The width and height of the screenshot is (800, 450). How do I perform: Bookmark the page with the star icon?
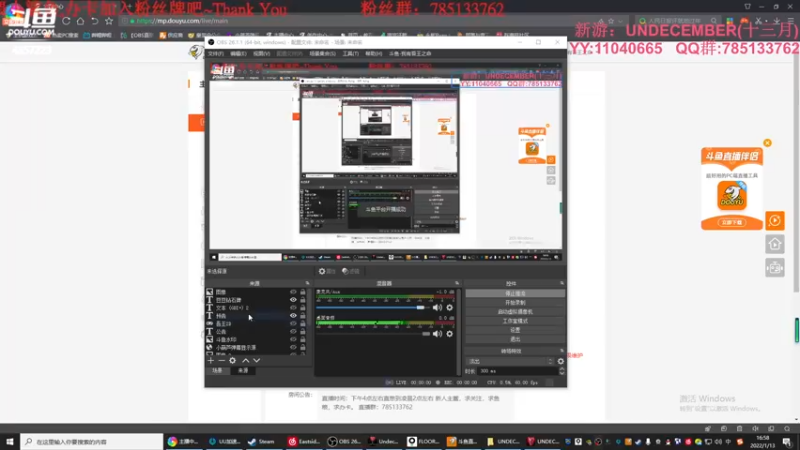[109, 21]
